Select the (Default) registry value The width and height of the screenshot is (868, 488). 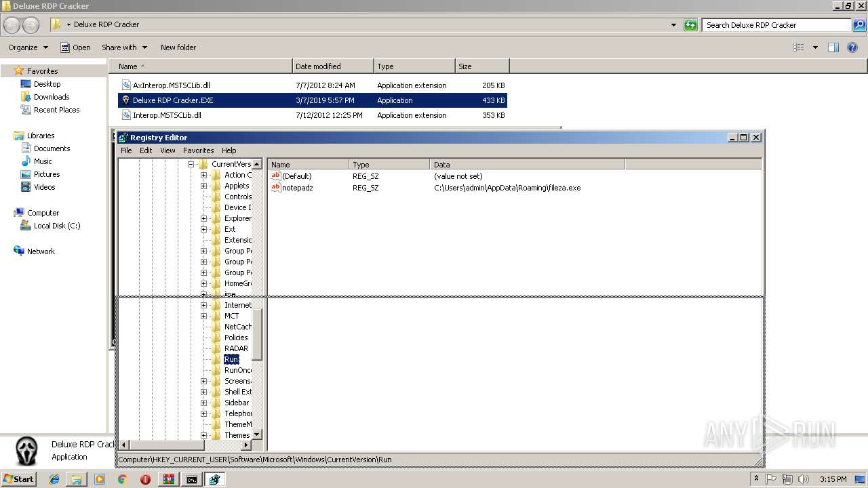(x=291, y=176)
